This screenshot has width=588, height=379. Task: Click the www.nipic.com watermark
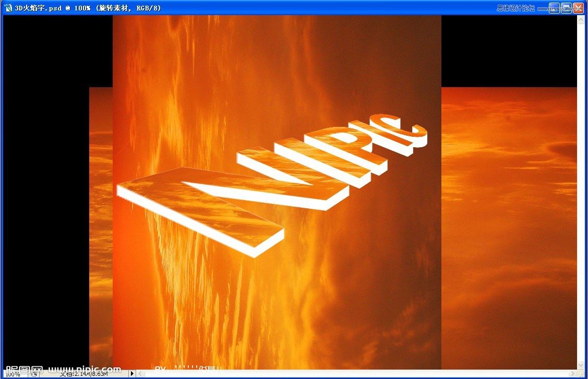click(x=83, y=369)
